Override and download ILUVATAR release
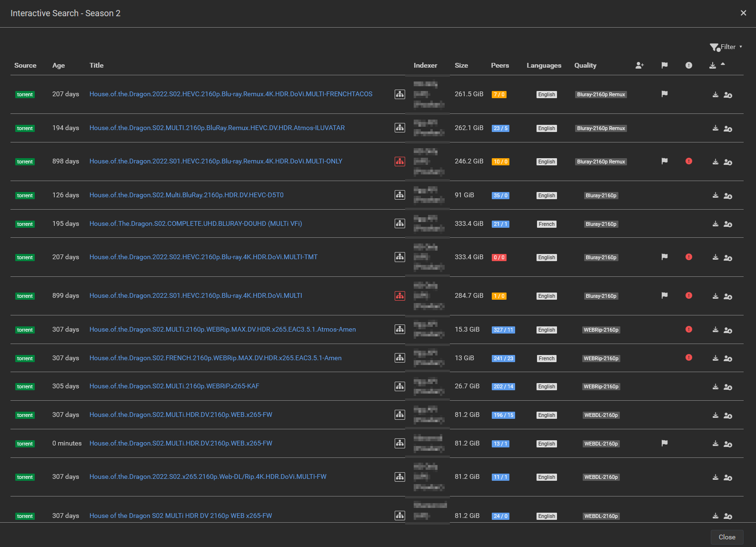The width and height of the screenshot is (756, 547). (728, 129)
